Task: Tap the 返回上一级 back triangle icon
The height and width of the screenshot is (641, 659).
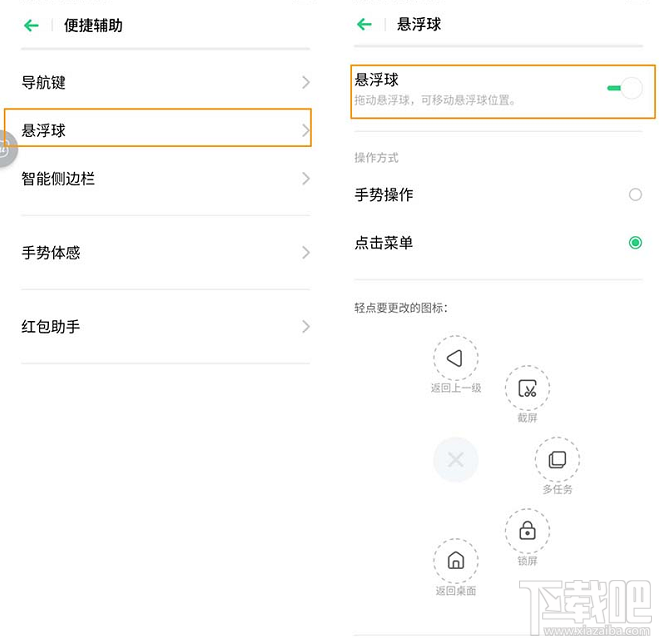Action: click(456, 358)
